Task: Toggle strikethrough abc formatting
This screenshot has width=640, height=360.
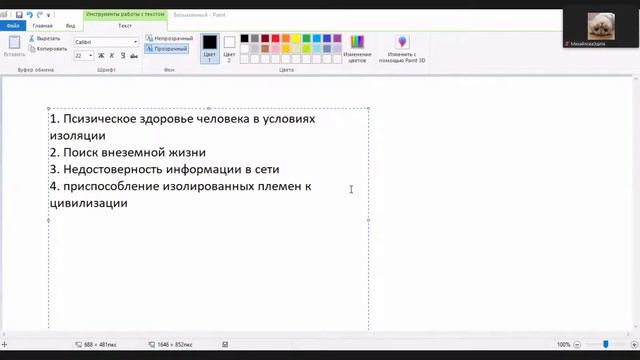Action: tap(134, 56)
